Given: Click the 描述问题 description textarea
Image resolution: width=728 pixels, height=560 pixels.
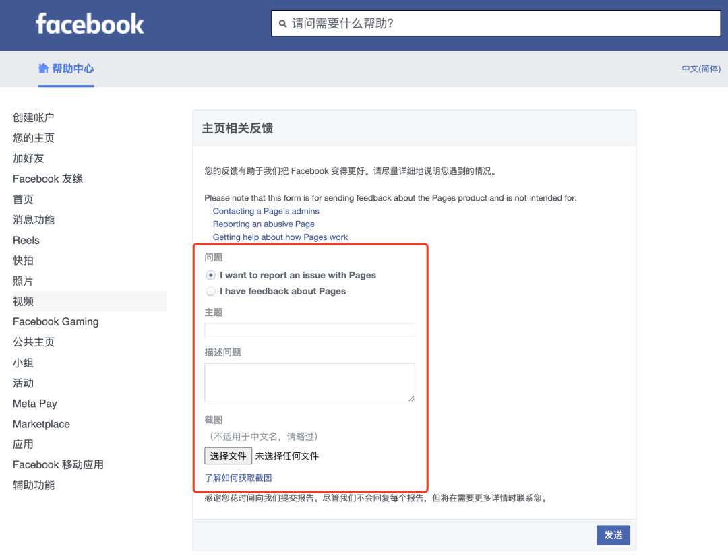Looking at the screenshot, I should tap(309, 383).
